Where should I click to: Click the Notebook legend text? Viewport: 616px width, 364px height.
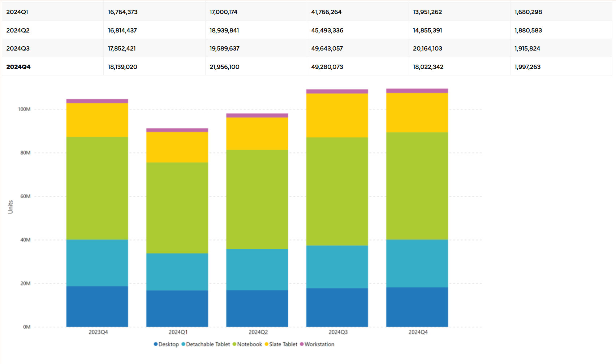pyautogui.click(x=250, y=344)
